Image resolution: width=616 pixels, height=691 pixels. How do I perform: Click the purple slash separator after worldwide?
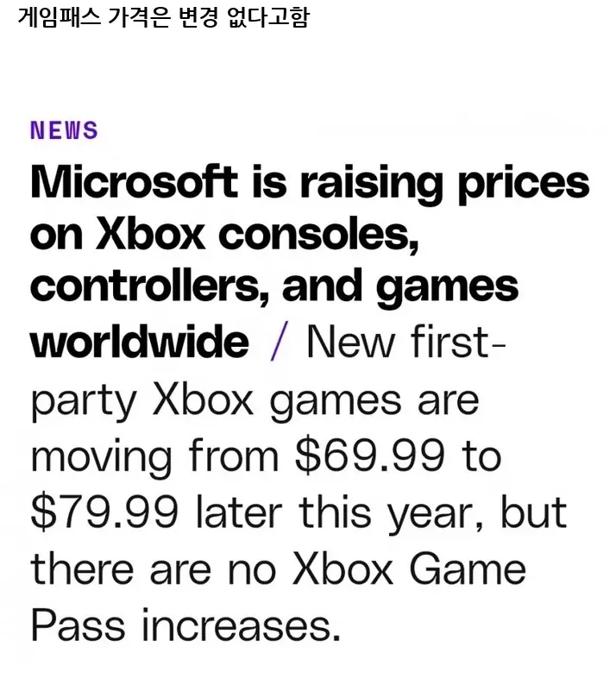coord(279,342)
